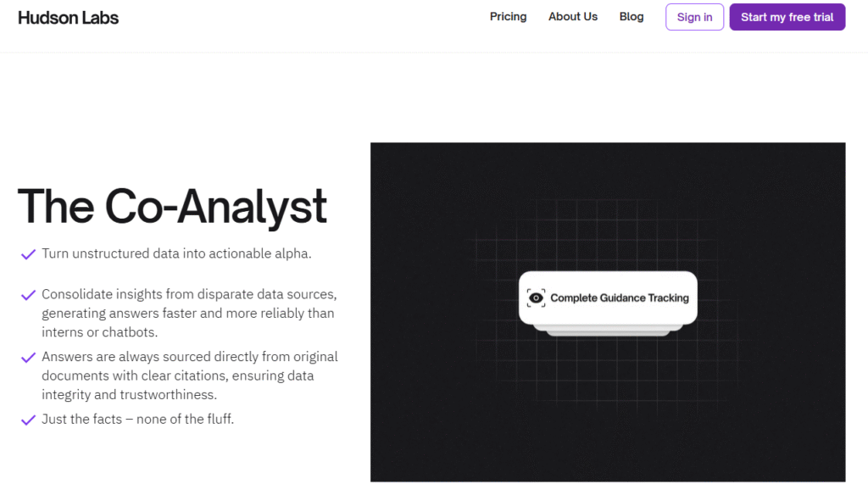
Task: Click 'The Co-Analyst' heading
Action: tap(172, 207)
